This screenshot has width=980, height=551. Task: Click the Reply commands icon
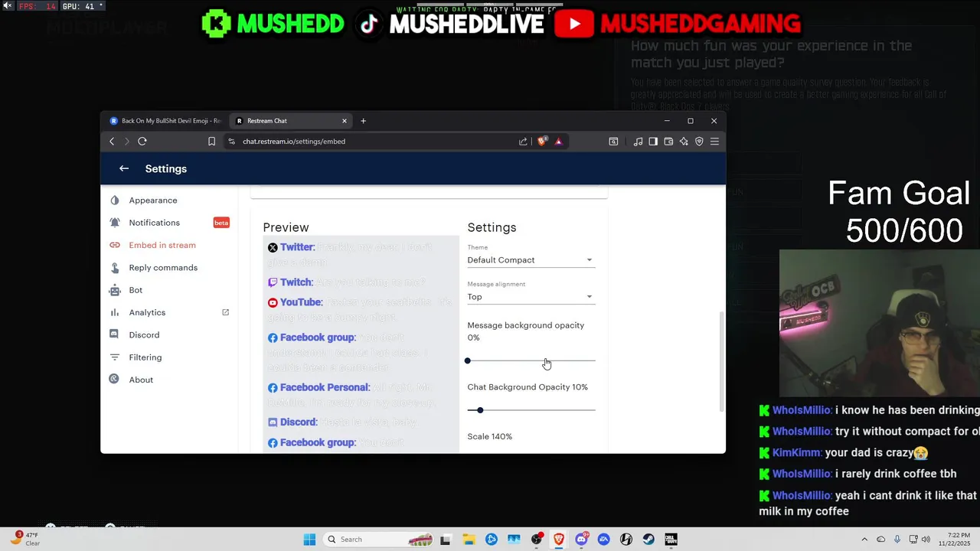pyautogui.click(x=114, y=268)
